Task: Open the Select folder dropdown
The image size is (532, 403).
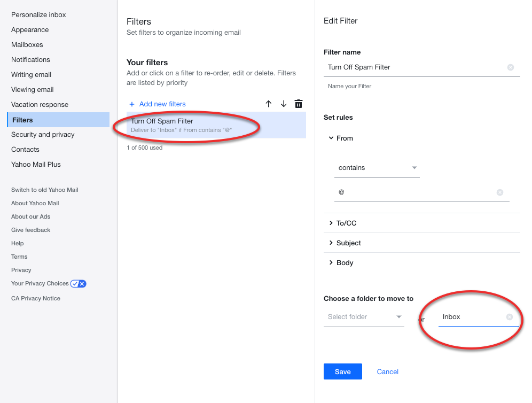Action: (364, 317)
